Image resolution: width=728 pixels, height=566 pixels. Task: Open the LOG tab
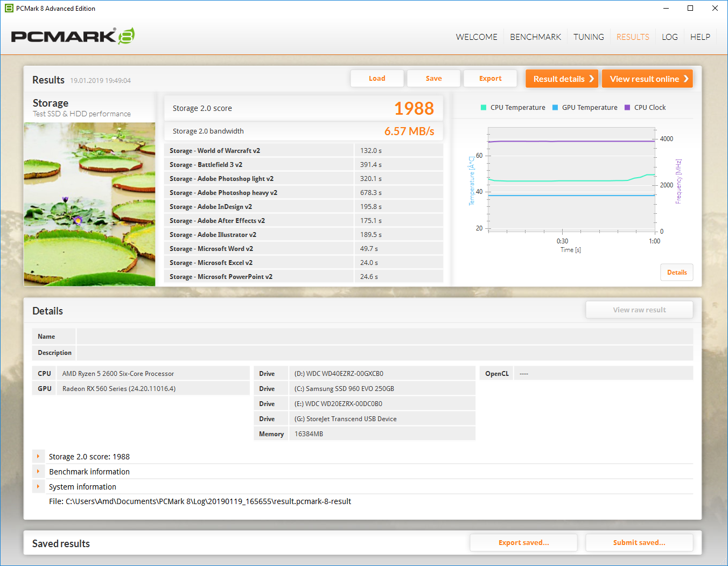(x=670, y=37)
